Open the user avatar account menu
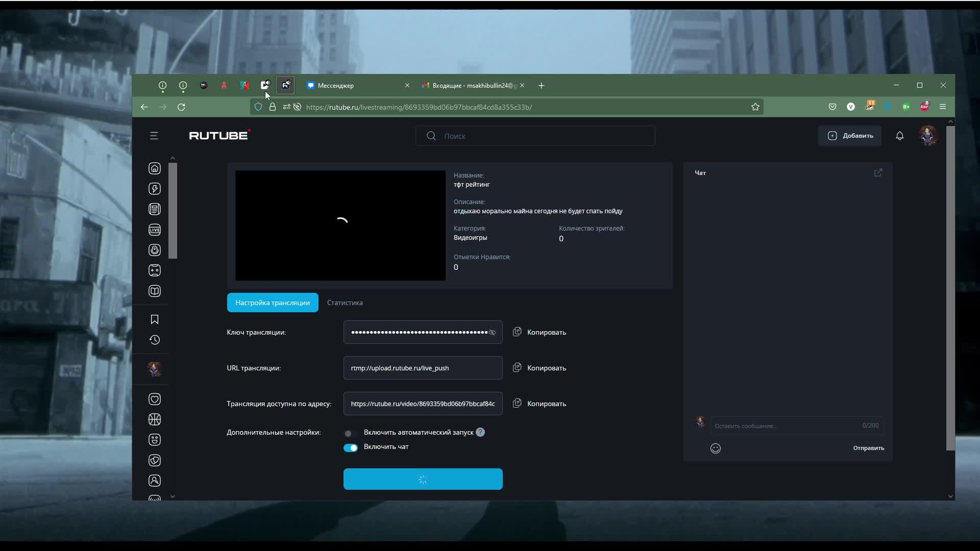 (927, 136)
